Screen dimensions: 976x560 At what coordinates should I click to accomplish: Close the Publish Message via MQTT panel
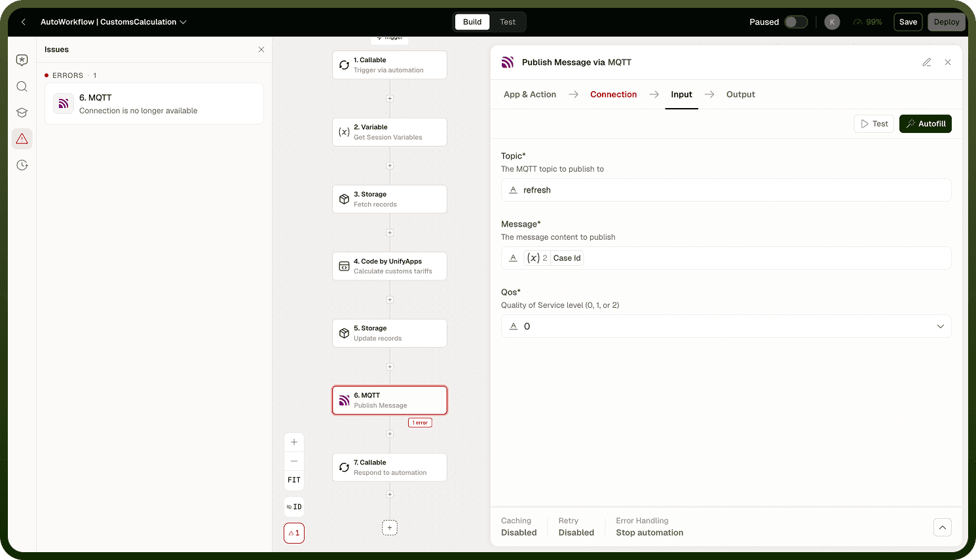pyautogui.click(x=948, y=62)
